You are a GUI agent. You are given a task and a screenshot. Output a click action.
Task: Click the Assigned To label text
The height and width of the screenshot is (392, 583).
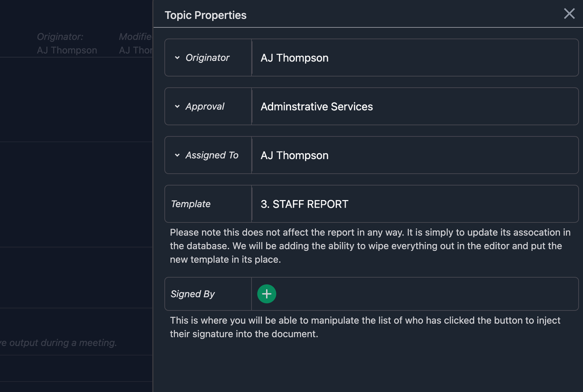point(212,155)
